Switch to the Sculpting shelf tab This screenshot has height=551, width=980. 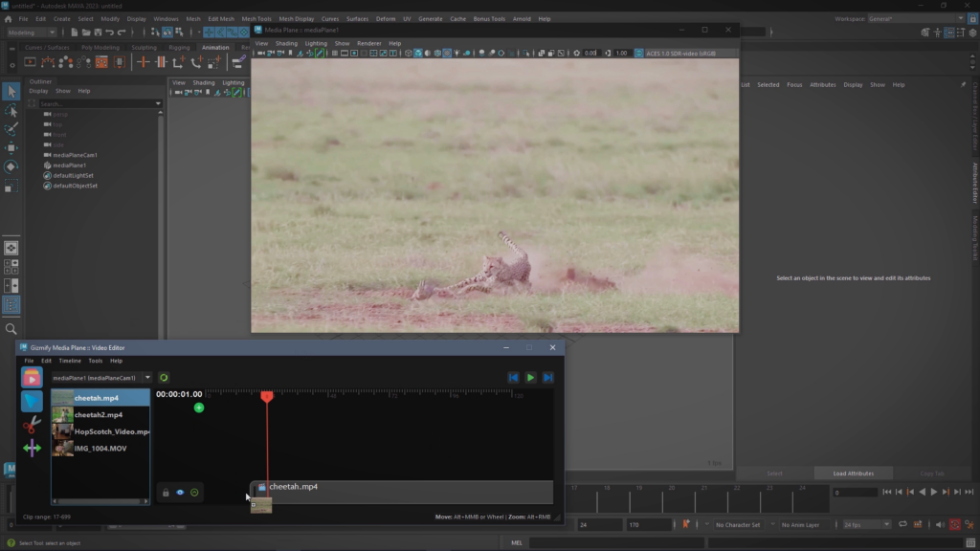pos(144,48)
